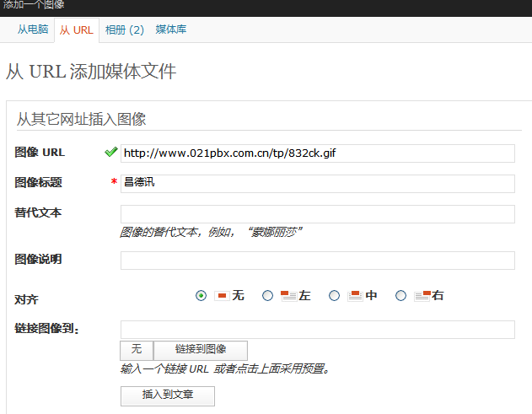Click the center-align icon beside 中

click(x=355, y=296)
